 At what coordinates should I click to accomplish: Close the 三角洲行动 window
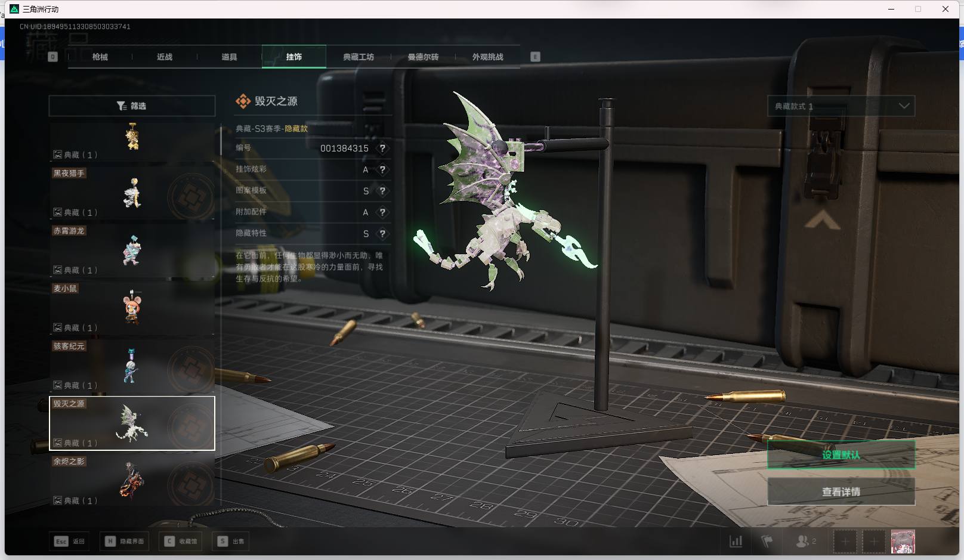coord(946,9)
